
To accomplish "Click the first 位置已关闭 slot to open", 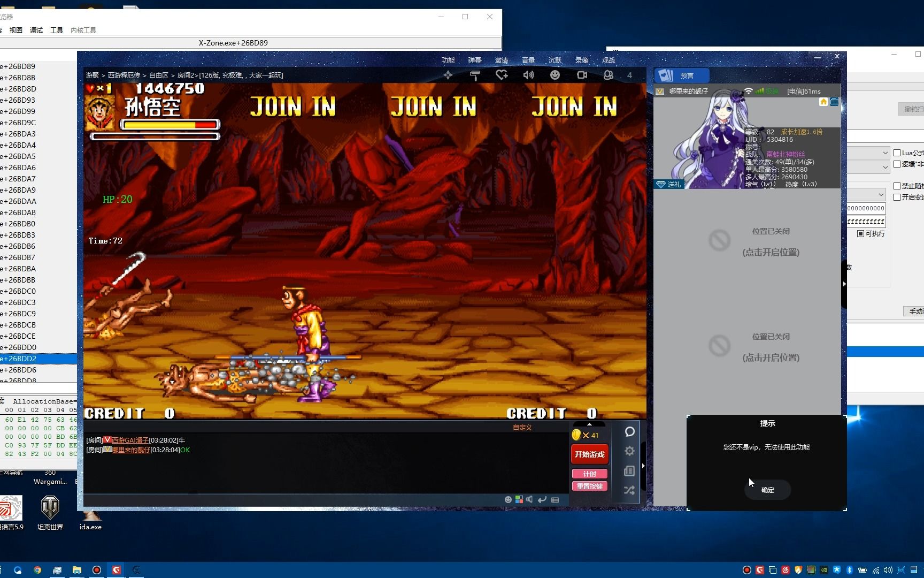I will (771, 241).
